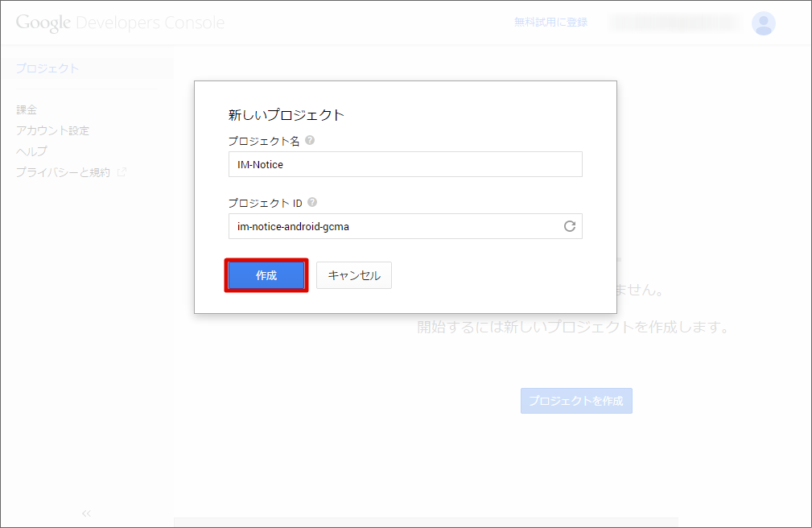This screenshot has width=812, height=528.
Task: Open 無料試用に登録 link in header
Action: [x=551, y=23]
